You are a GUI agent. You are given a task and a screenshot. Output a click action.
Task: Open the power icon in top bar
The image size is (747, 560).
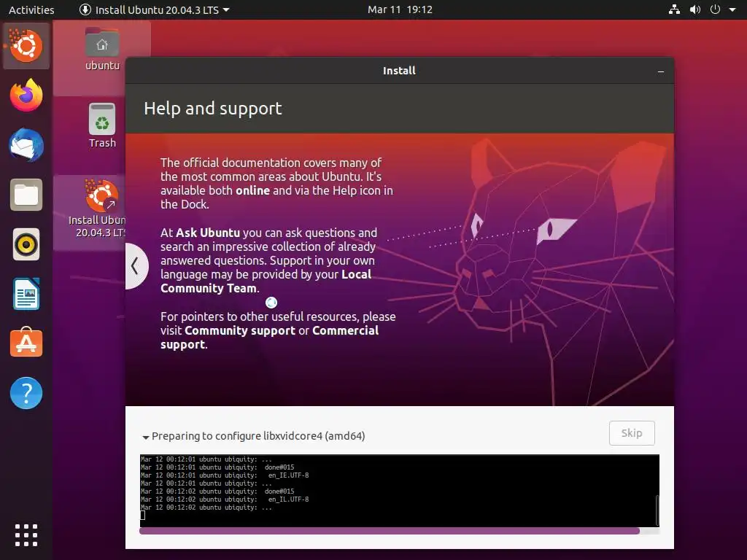tap(715, 9)
